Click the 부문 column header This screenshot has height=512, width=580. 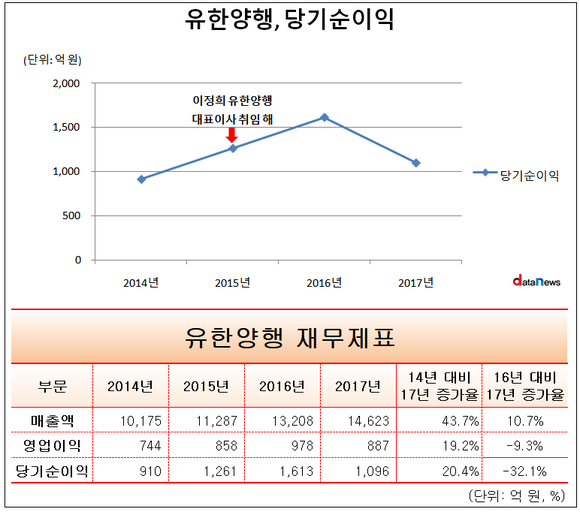tap(52, 387)
